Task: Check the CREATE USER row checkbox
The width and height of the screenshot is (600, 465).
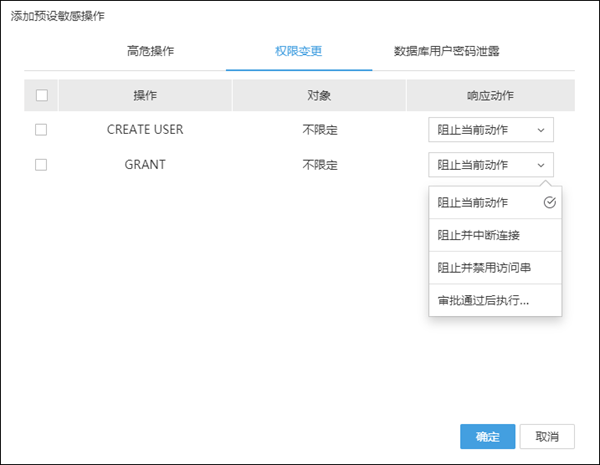Action: 41,130
